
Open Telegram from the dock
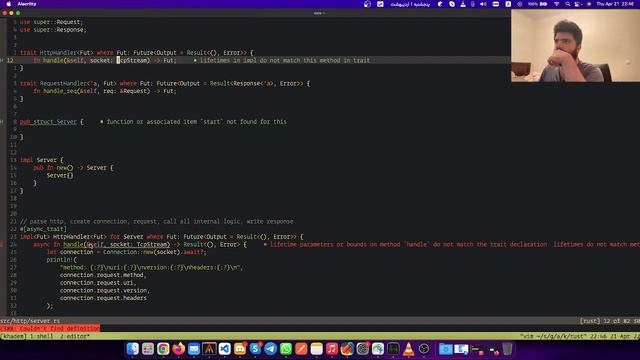click(x=270, y=349)
